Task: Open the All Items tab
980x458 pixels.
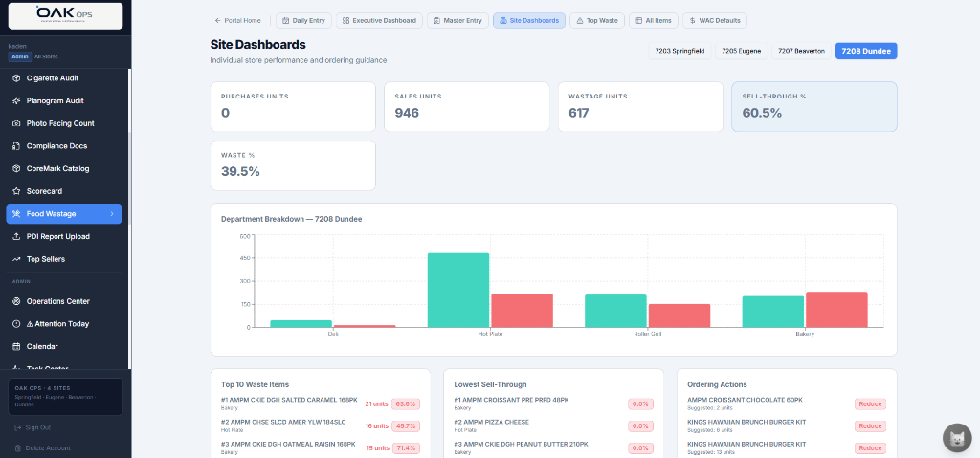Action: point(653,21)
